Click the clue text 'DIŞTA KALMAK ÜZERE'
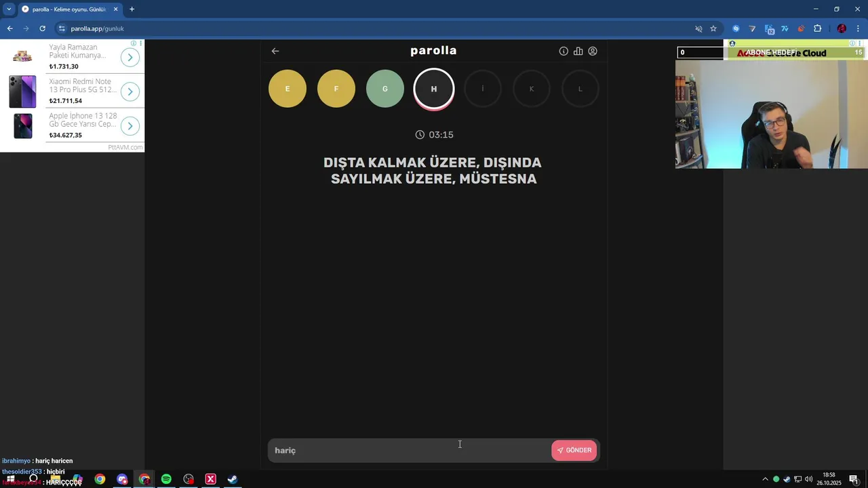This screenshot has width=868, height=488. click(x=400, y=163)
